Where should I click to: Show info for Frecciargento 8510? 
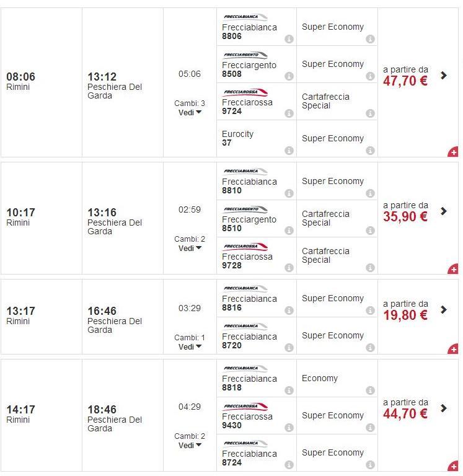(x=289, y=231)
